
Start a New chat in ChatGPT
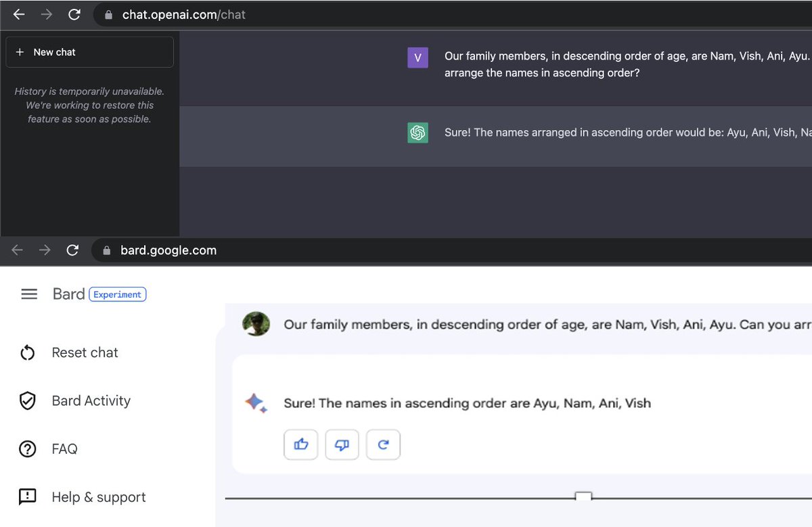pos(89,52)
